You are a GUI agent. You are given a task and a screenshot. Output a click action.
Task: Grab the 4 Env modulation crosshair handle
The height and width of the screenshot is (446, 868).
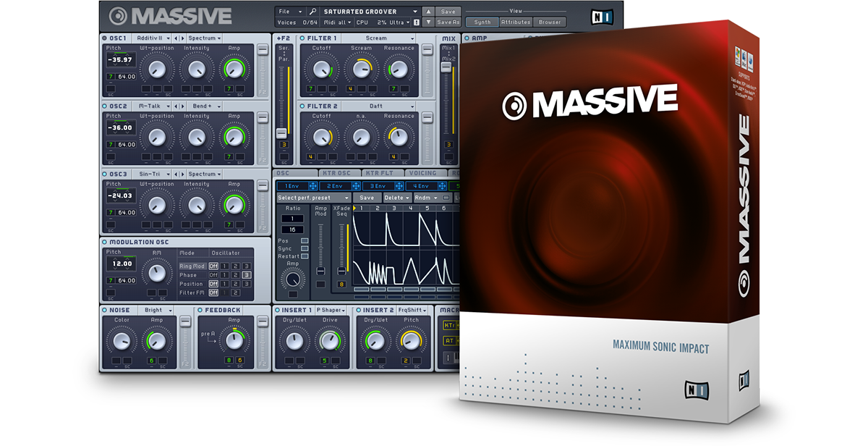pyautogui.click(x=443, y=186)
